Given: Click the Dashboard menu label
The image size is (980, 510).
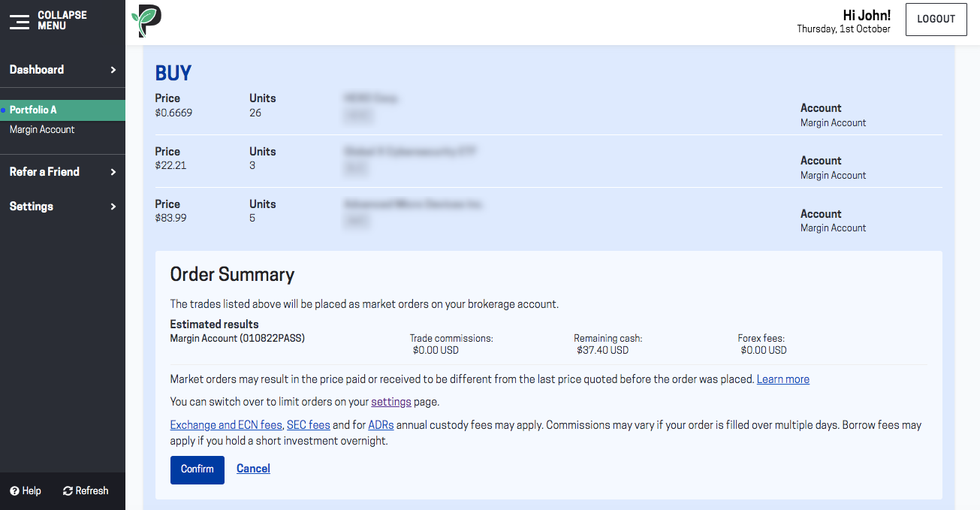Looking at the screenshot, I should coord(37,70).
